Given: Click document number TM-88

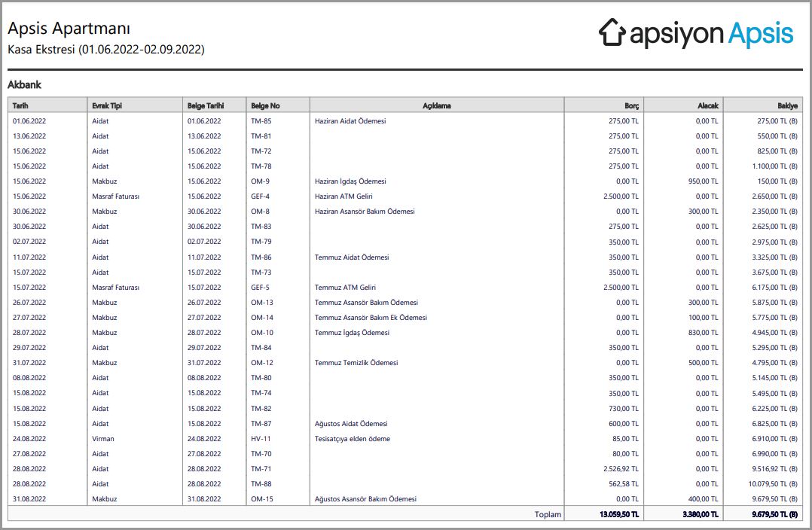Looking at the screenshot, I should pyautogui.click(x=261, y=483).
